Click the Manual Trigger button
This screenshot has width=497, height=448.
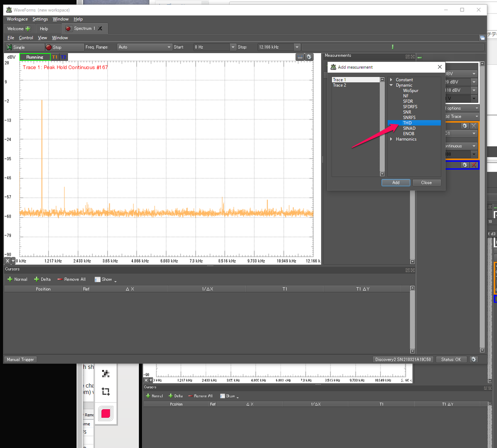20,359
